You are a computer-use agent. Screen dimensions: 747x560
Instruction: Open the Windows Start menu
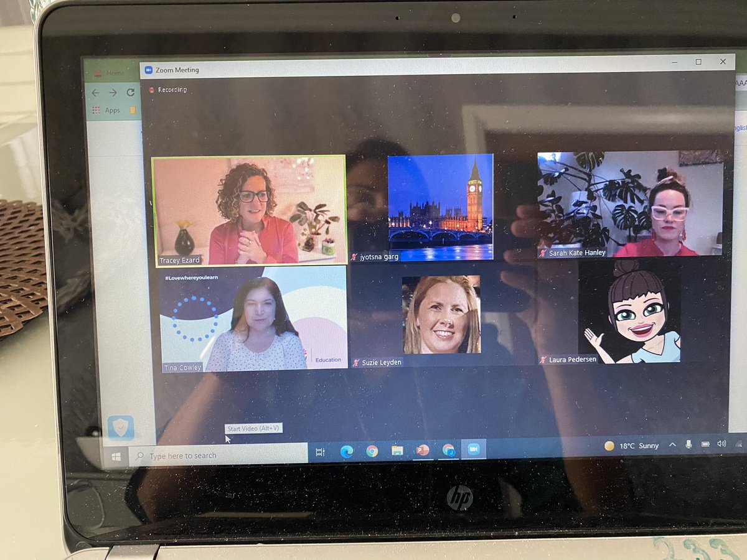(116, 457)
